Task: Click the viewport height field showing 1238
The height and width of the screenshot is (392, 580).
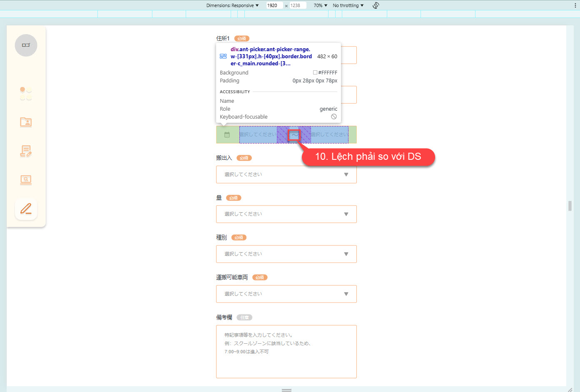Action: click(297, 5)
